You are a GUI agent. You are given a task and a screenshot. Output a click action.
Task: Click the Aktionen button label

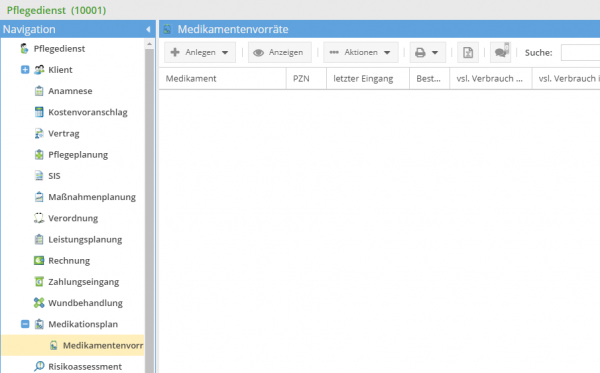361,52
